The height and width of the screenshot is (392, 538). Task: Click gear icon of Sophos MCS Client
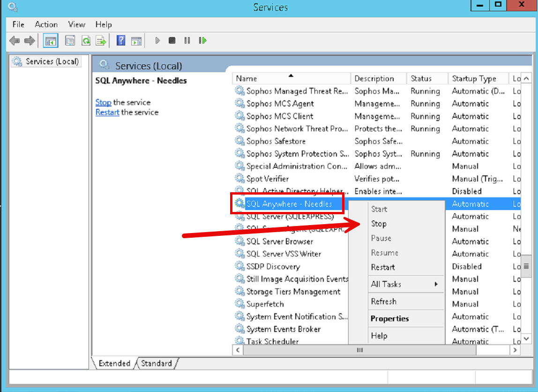[239, 116]
